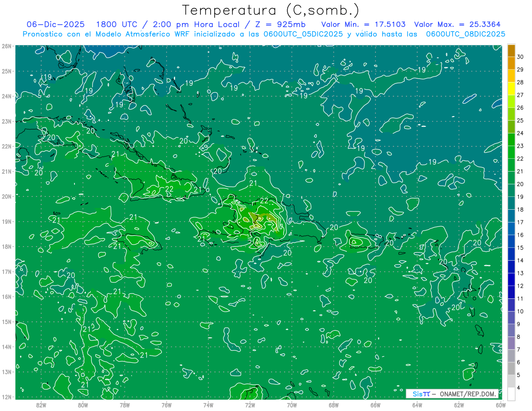Viewport: 532px width, 411px height.
Task: Click the '12N' latitude axis label
Action: coord(6,397)
